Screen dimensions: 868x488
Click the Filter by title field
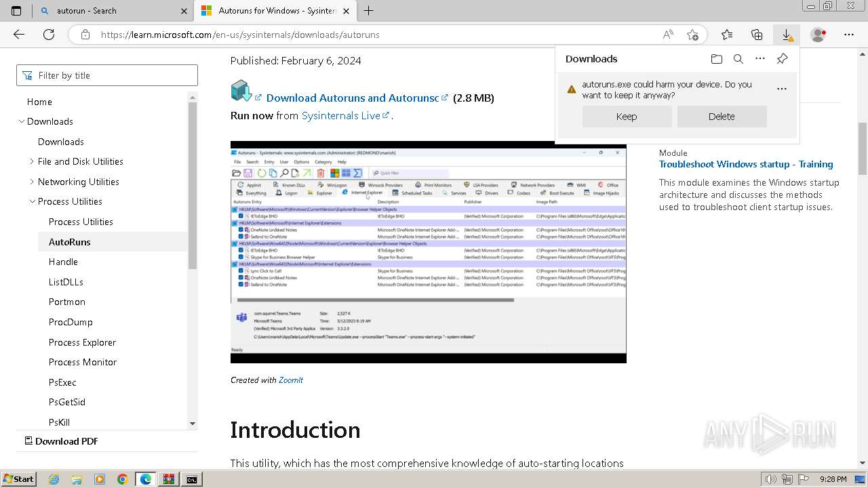[107, 75]
